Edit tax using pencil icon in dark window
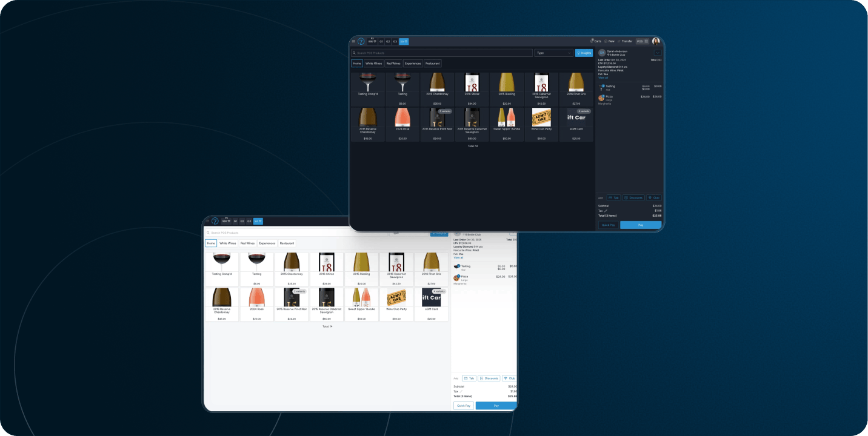 (606, 211)
